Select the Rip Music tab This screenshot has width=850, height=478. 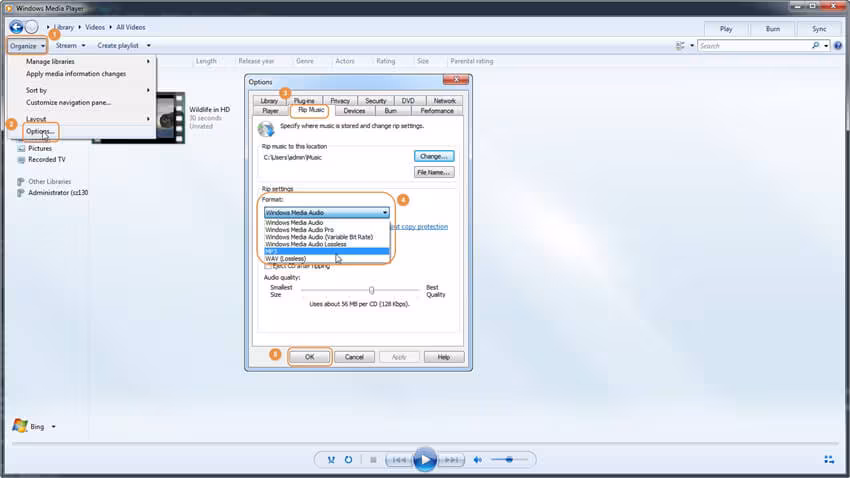(x=311, y=110)
